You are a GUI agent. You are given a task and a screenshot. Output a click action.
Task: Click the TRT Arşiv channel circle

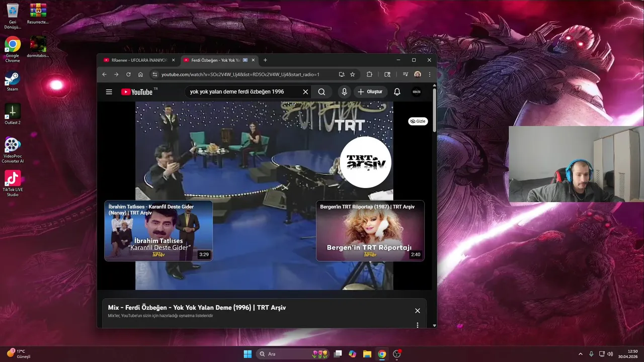[366, 162]
